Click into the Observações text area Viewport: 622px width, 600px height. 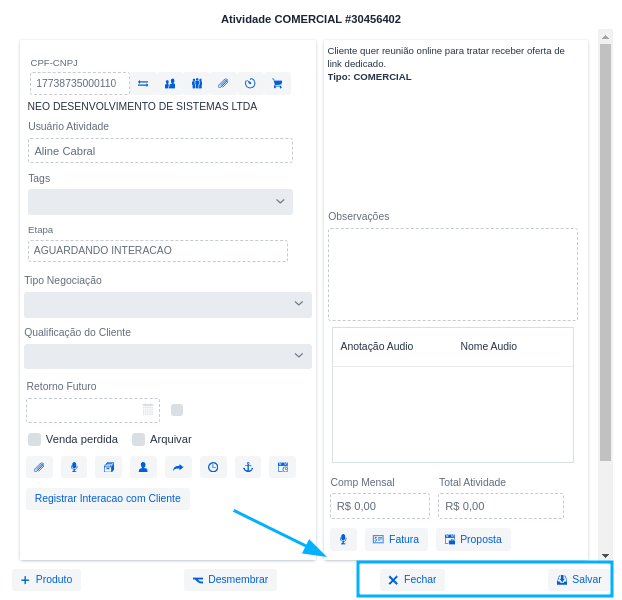[x=452, y=274]
